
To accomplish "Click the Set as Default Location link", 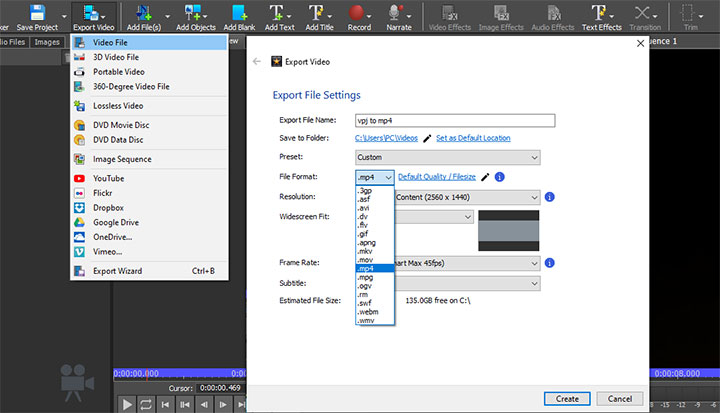I will (x=474, y=138).
